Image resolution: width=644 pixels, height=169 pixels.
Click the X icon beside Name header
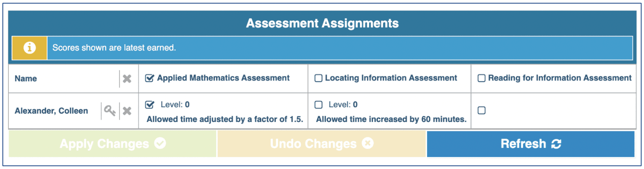click(127, 79)
